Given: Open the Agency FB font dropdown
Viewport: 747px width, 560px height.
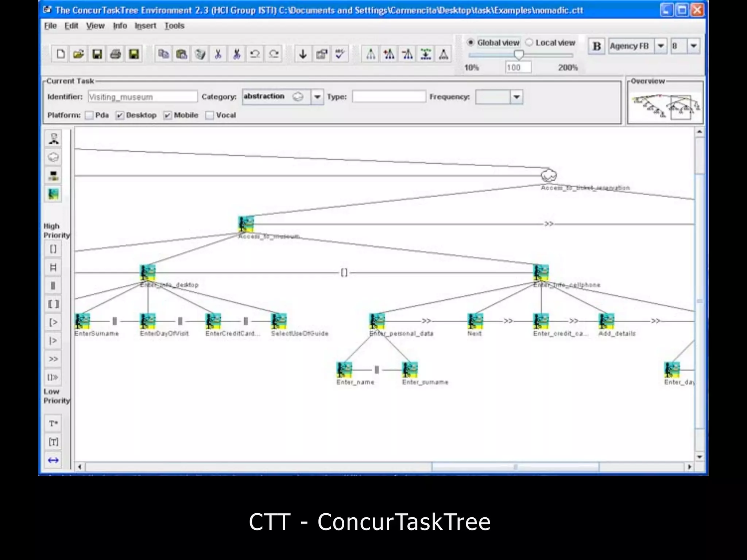Looking at the screenshot, I should [661, 46].
